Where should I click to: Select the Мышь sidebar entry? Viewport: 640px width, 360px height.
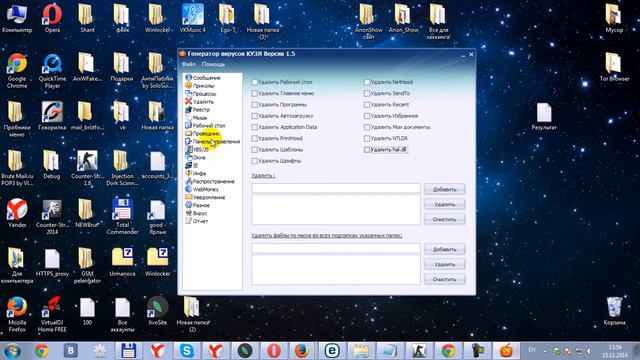(x=196, y=118)
